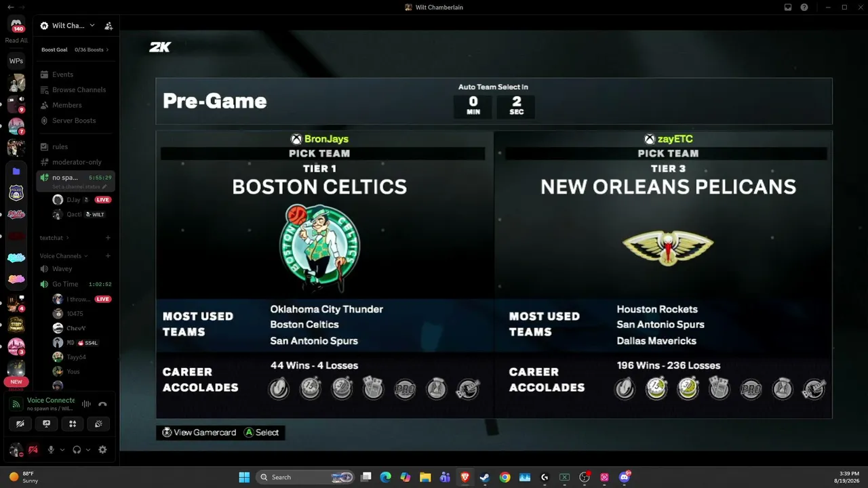Open the Police badge server
Image resolution: width=868 pixels, height=488 pixels.
click(16, 193)
